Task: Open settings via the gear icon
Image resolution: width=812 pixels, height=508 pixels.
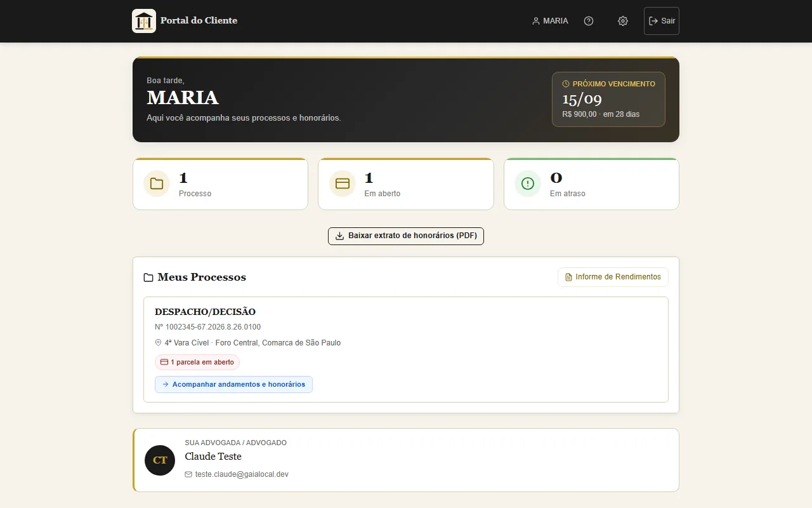Action: tap(623, 21)
